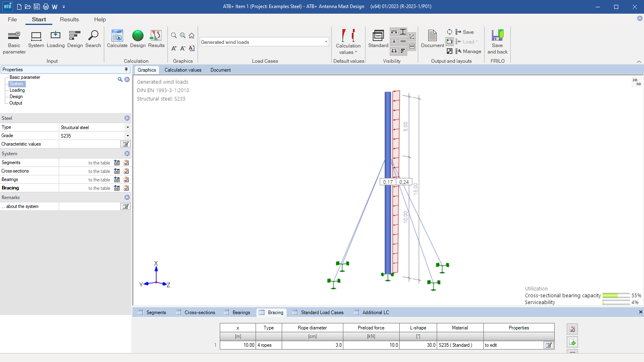Toggle utilization bars visibility icon
This screenshot has width=644, height=362.
click(403, 51)
